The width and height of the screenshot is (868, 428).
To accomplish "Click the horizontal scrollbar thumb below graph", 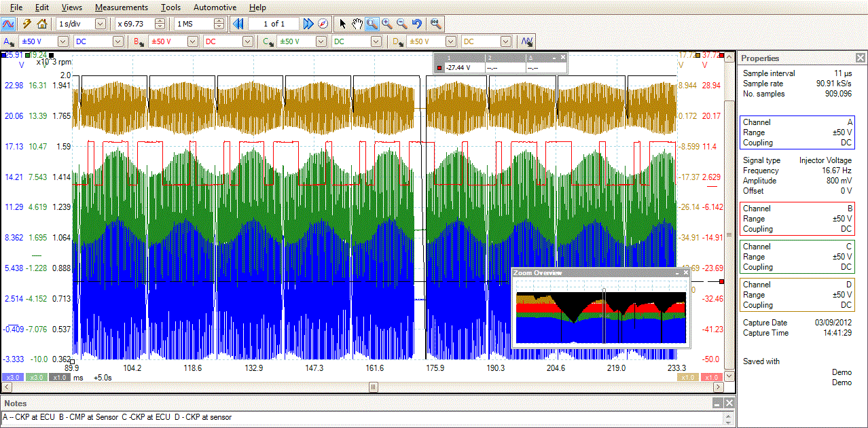I will pos(373,387).
